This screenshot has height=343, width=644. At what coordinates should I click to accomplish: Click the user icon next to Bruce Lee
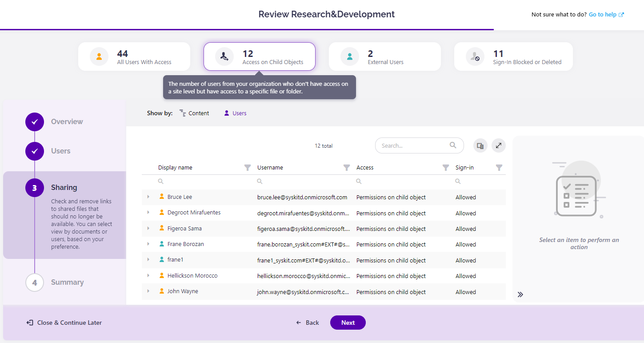tap(161, 197)
